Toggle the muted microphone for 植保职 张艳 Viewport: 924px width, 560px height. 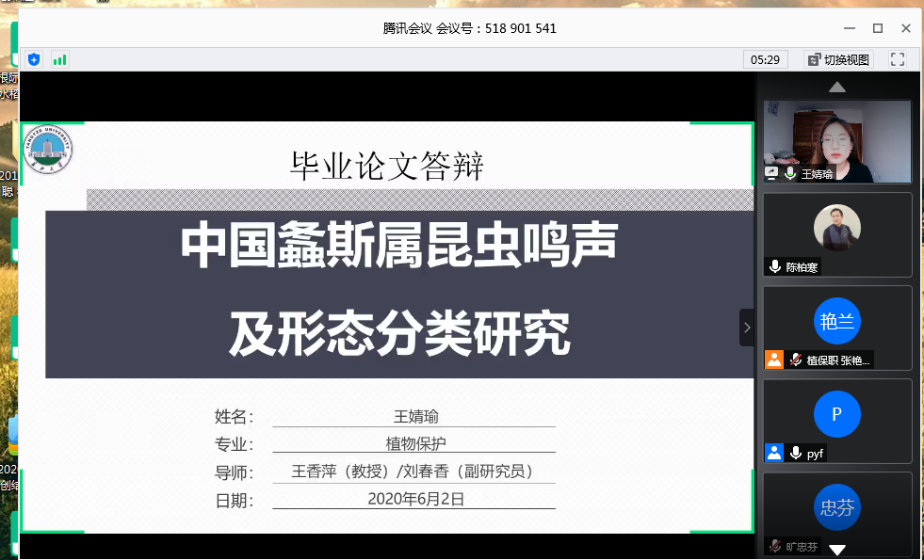point(795,359)
